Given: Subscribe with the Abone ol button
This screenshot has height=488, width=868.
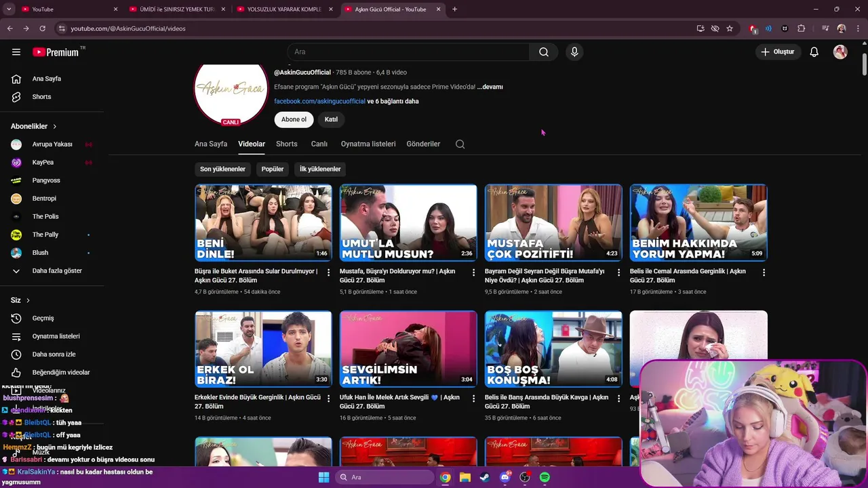Looking at the screenshot, I should coord(294,119).
